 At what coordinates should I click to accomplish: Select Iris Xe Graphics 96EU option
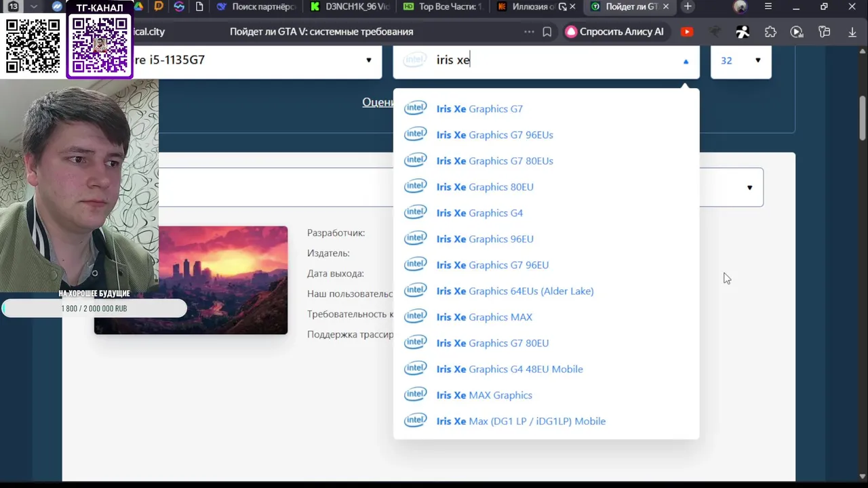click(x=546, y=239)
